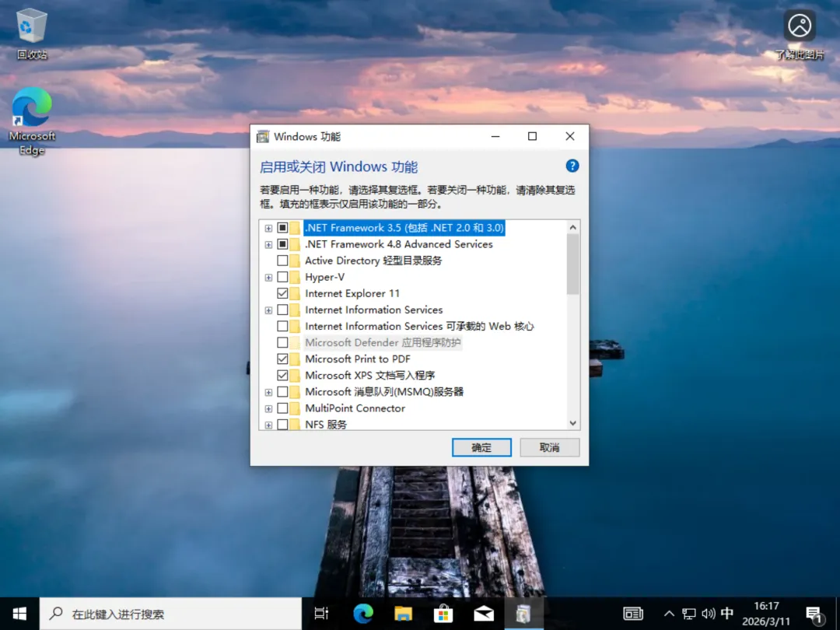The width and height of the screenshot is (840, 630).
Task: Enable Active Directory 轻型目录服务 checkbox
Action: pyautogui.click(x=282, y=261)
